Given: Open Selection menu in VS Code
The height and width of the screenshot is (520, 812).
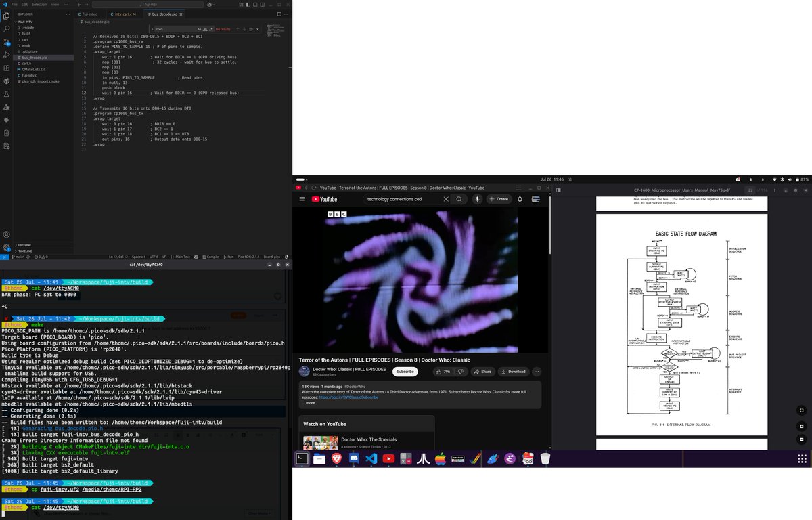Looking at the screenshot, I should (x=39, y=4).
